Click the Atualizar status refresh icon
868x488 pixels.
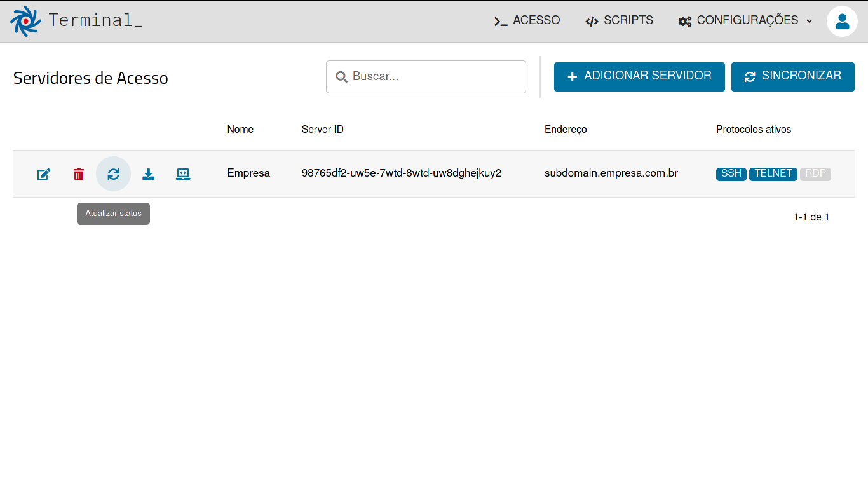tap(113, 174)
